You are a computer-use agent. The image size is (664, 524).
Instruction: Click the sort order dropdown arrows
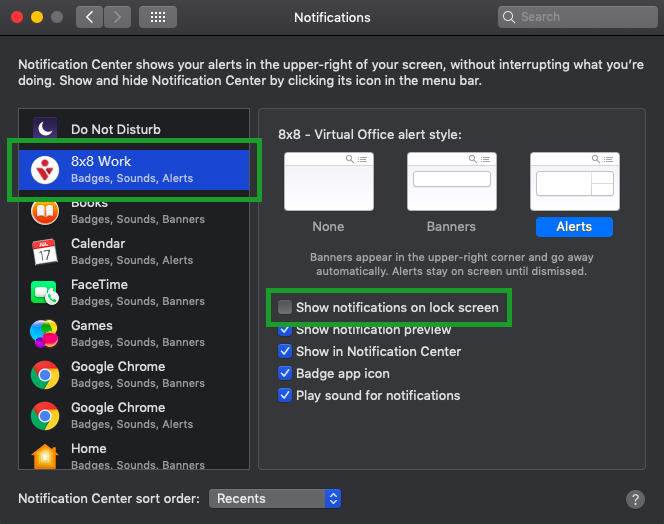333,499
